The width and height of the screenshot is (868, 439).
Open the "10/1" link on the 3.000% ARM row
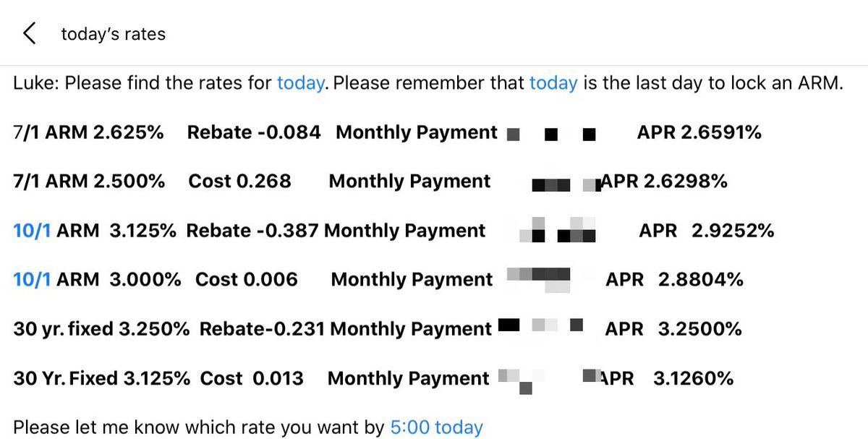click(32, 280)
